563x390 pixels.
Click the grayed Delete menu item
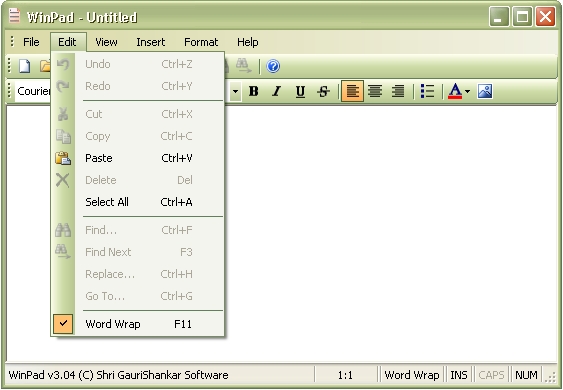138,180
